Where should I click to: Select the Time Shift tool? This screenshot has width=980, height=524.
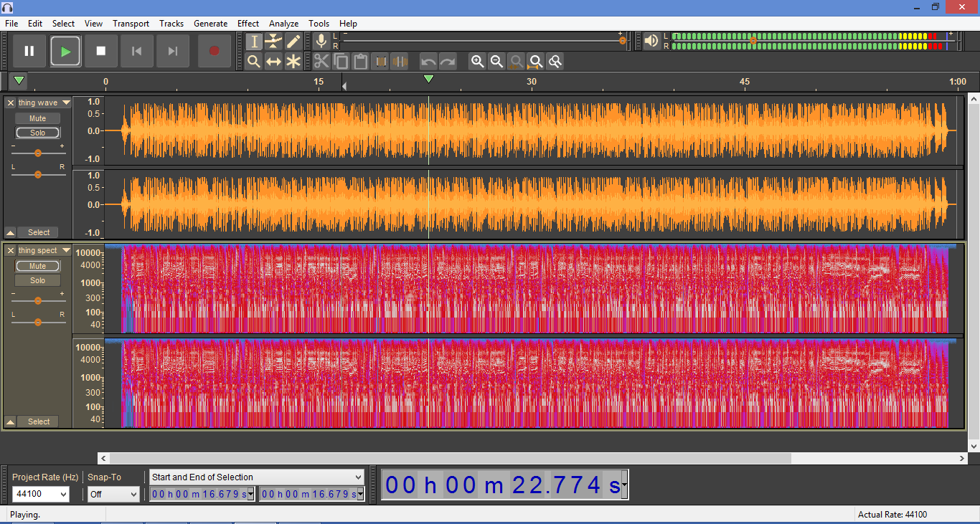click(273, 62)
